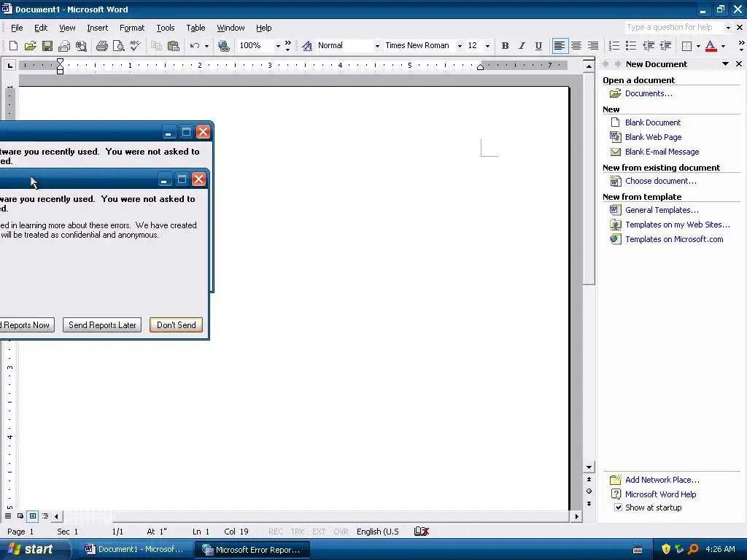The image size is (747, 560).
Task: Open the Styles and Formatting icon
Action: [307, 46]
